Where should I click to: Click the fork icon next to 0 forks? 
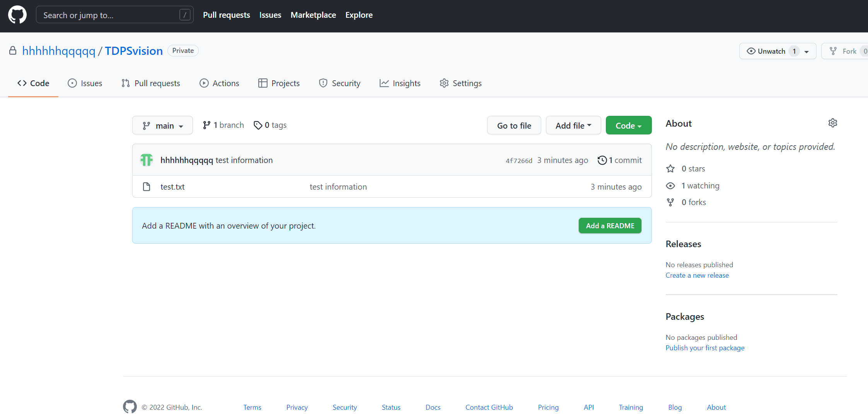[x=670, y=202]
